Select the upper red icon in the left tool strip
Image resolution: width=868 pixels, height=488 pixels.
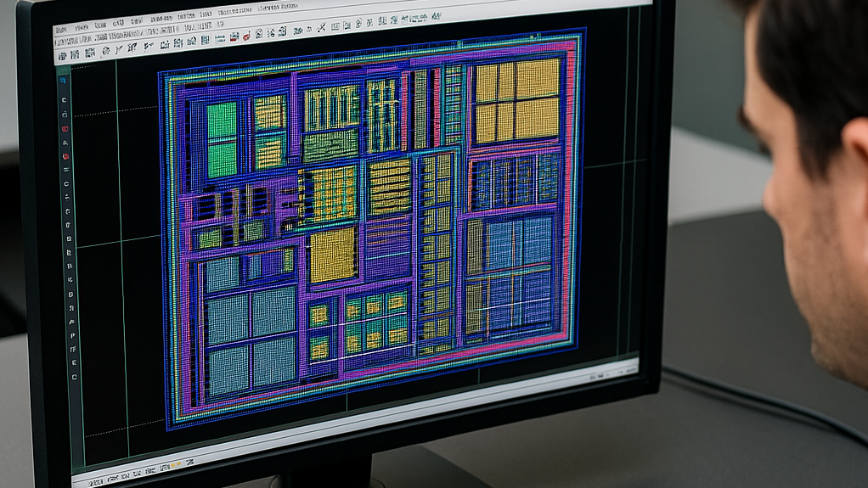(x=65, y=114)
